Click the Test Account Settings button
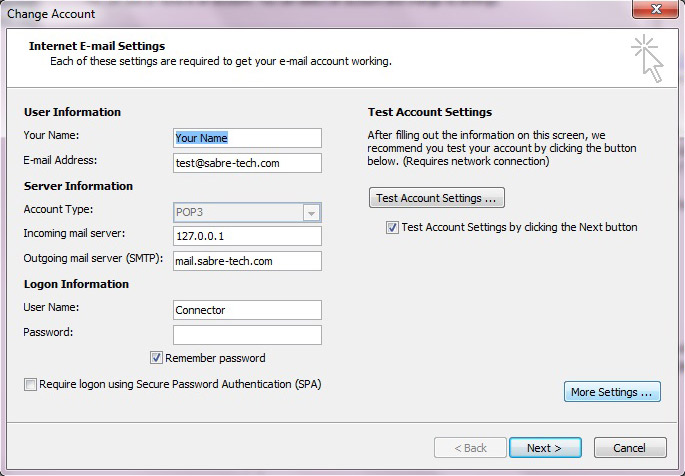The width and height of the screenshot is (685, 476). tap(437, 198)
